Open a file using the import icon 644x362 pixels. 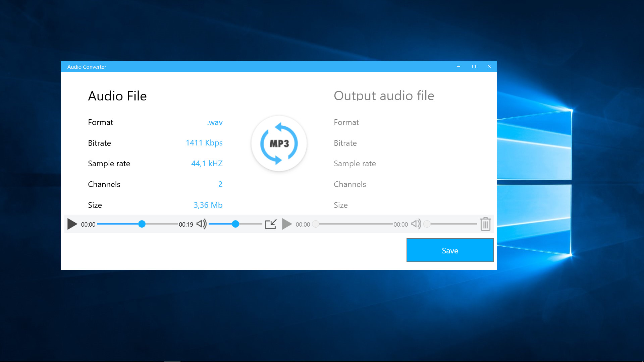pos(271,224)
